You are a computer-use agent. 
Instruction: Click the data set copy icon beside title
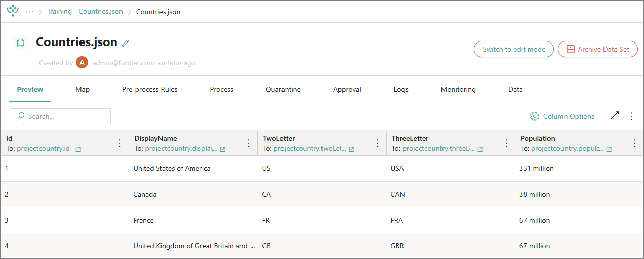click(x=21, y=43)
